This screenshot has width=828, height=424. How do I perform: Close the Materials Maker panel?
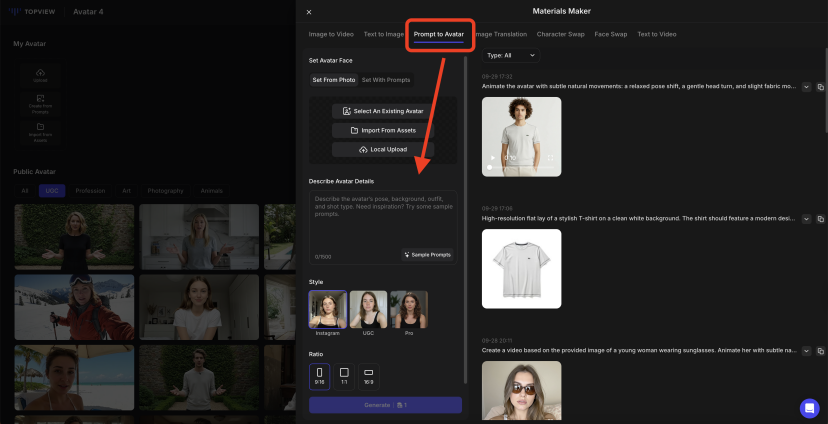coord(309,12)
